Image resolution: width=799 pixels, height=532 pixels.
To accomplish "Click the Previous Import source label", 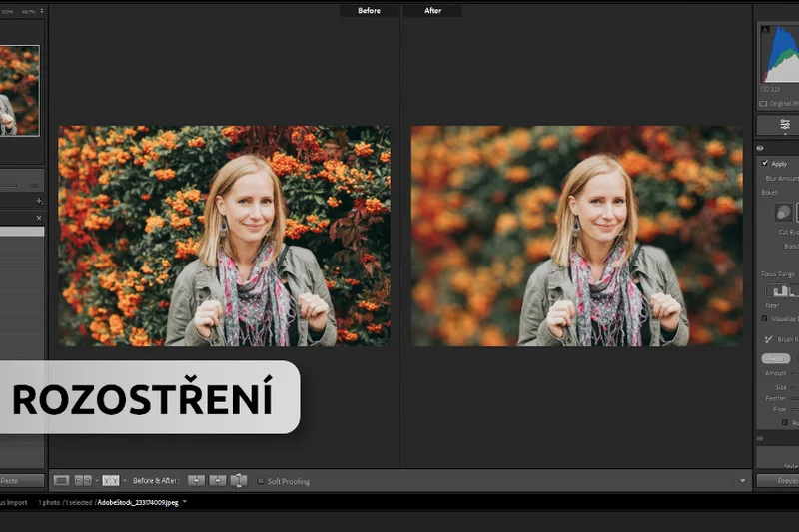I will click(14, 502).
